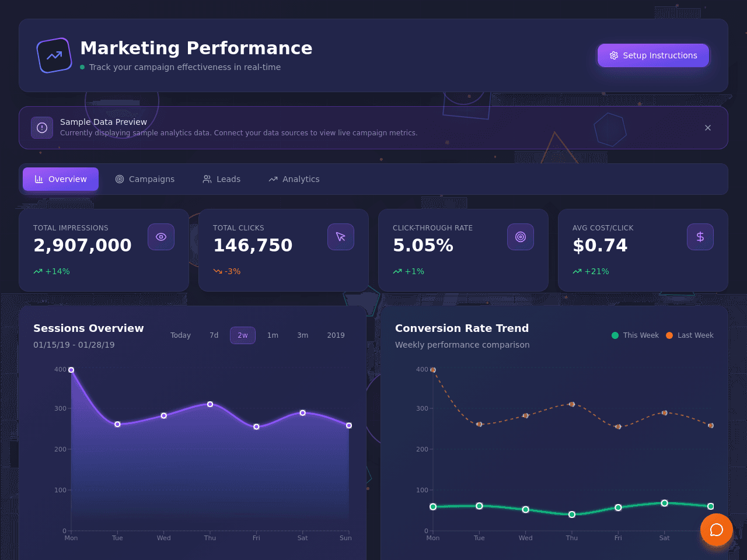Click the dollar icon on Avg Cost/Click card
The height and width of the screenshot is (560, 747).
pos(700,237)
